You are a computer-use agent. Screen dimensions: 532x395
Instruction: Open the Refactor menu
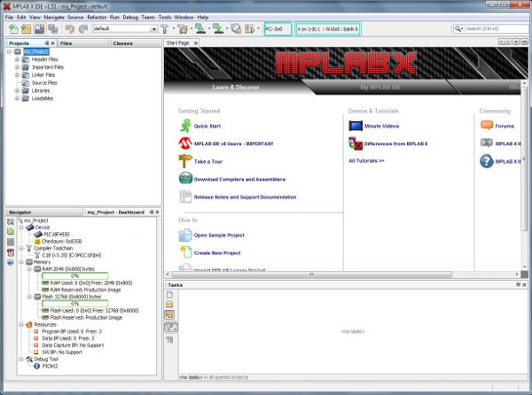click(x=97, y=17)
